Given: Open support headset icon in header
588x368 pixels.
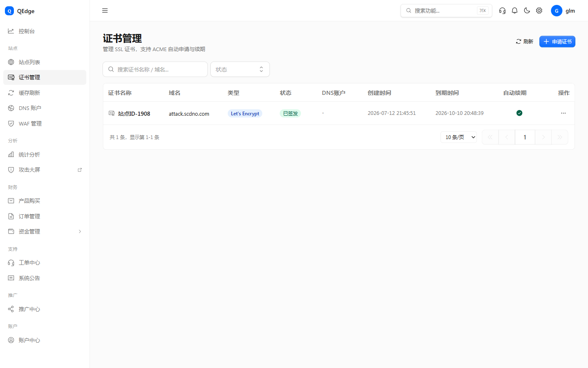Looking at the screenshot, I should (502, 11).
